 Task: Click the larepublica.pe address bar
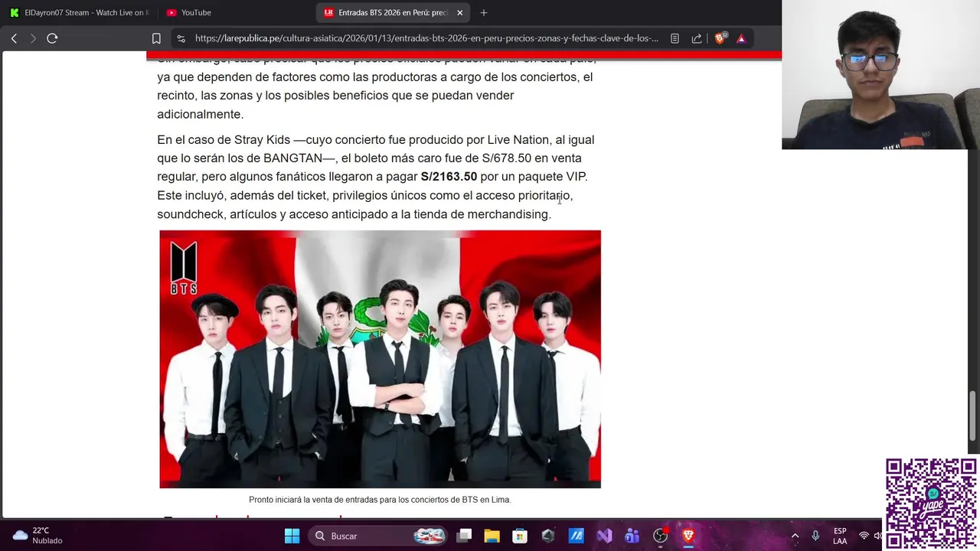pyautogui.click(x=426, y=38)
